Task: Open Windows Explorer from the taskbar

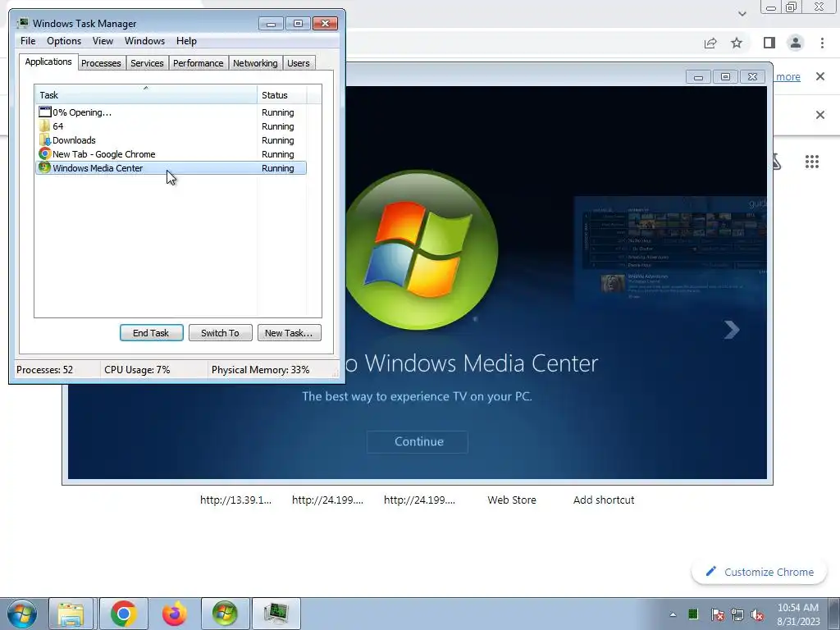Action: pyautogui.click(x=71, y=614)
